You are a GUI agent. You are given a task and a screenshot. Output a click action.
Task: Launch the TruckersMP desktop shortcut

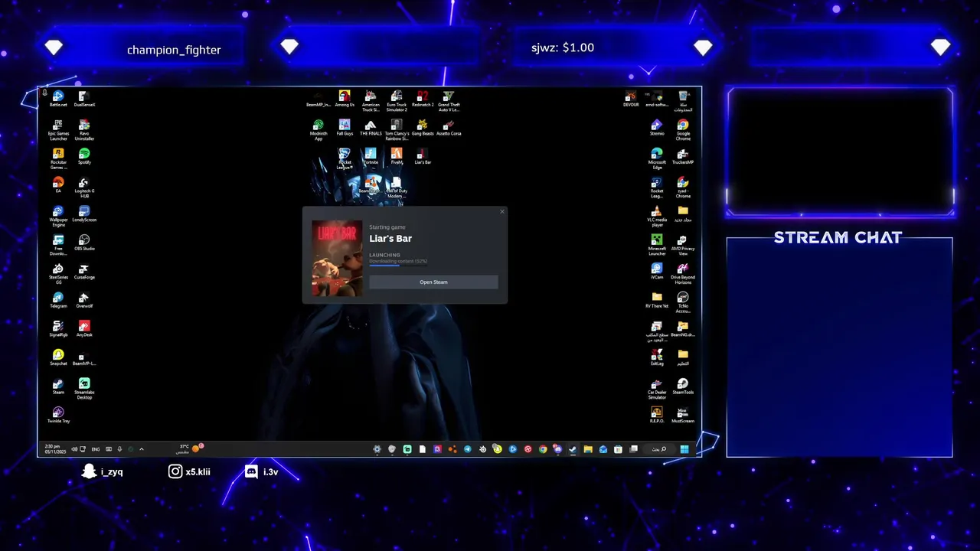pyautogui.click(x=683, y=156)
